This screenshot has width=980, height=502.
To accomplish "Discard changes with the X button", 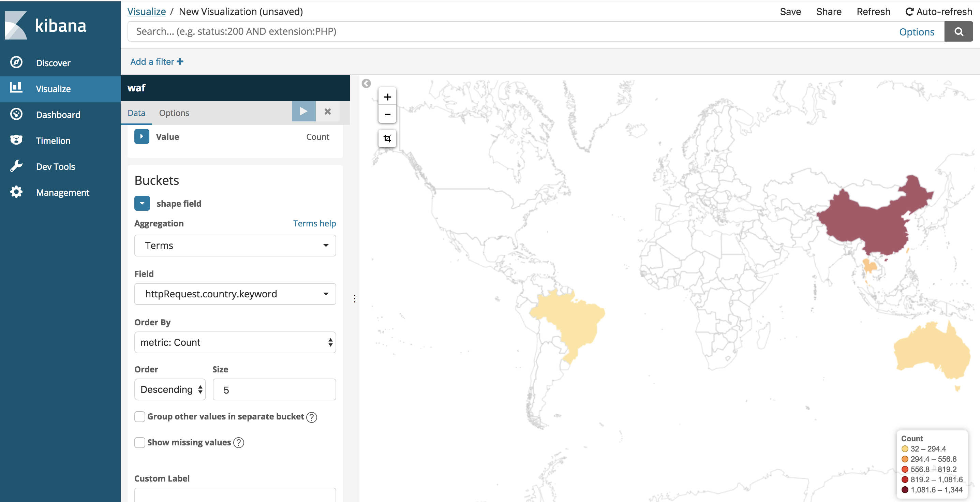I will 328,112.
